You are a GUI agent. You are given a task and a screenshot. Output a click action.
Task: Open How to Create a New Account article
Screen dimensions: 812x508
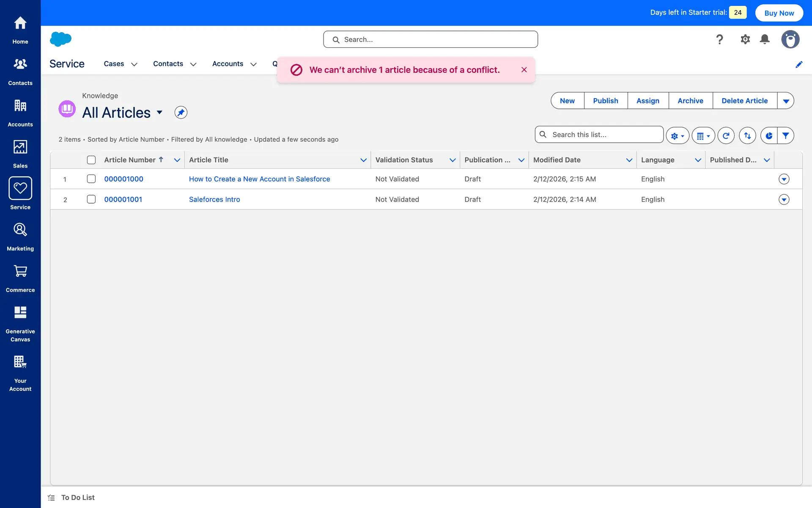[x=259, y=179]
